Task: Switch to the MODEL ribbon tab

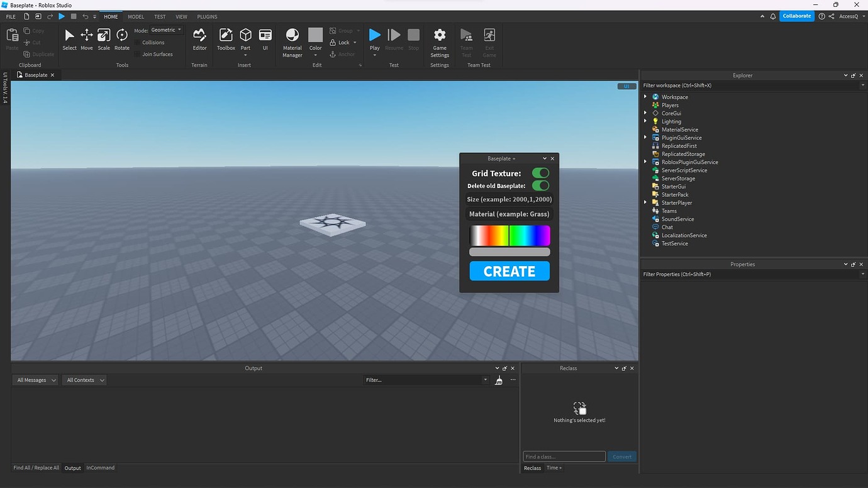Action: (135, 16)
